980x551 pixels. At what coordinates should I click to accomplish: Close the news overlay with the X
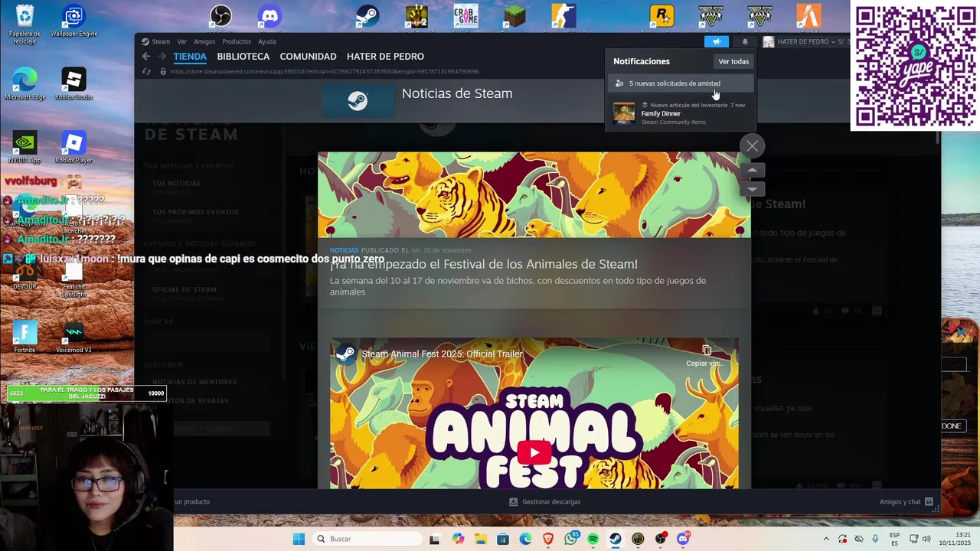pyautogui.click(x=753, y=145)
